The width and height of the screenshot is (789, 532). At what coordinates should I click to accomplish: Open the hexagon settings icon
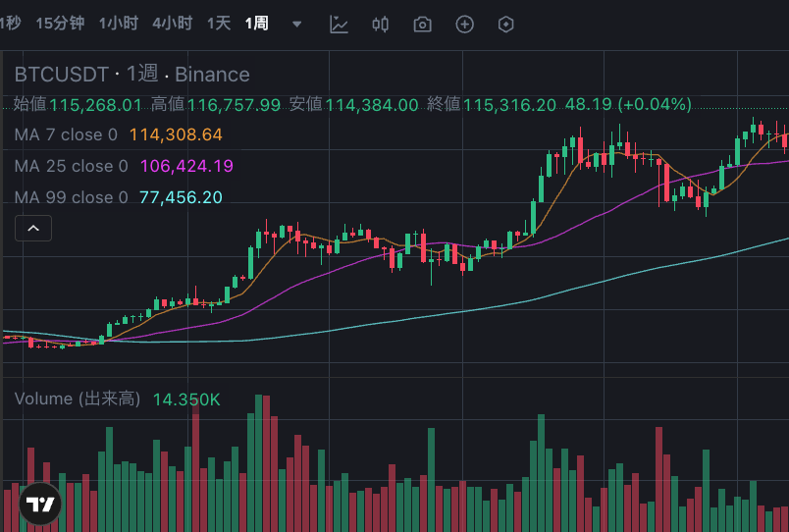tap(506, 25)
